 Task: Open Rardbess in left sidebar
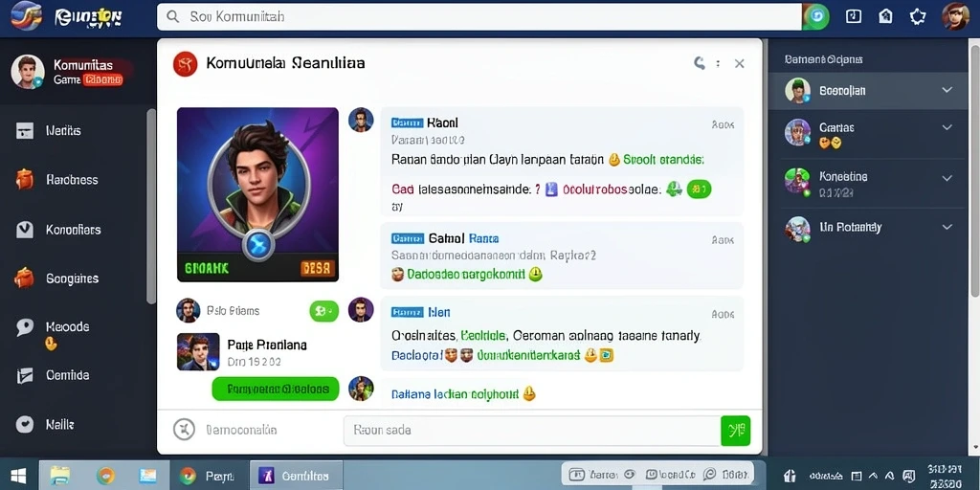click(72, 180)
